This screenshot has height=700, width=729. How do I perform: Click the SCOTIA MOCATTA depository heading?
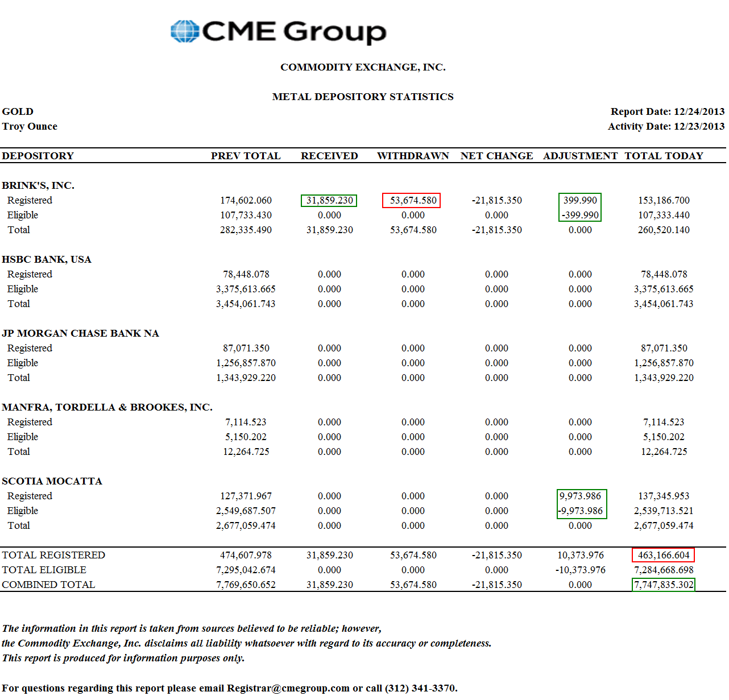(52, 481)
